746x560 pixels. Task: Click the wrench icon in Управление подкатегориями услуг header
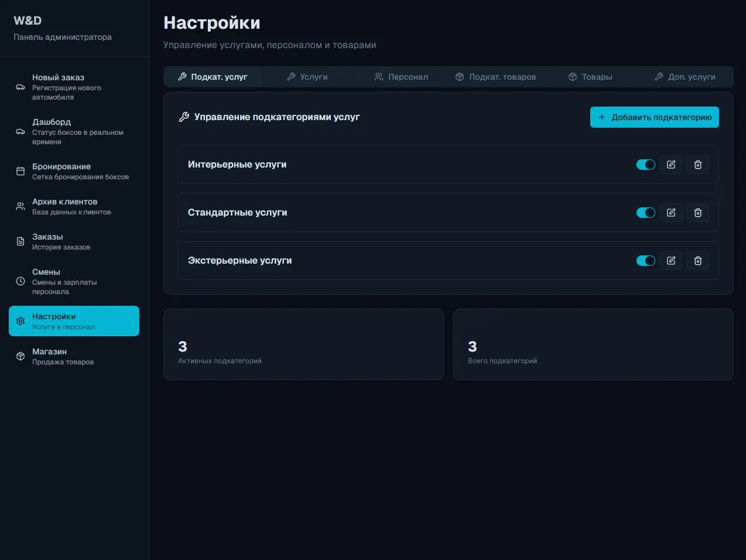point(183,117)
